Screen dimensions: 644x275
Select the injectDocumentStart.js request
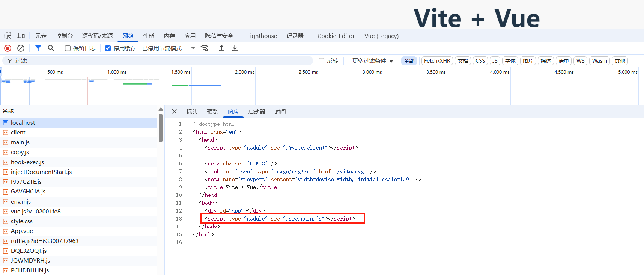tap(79, 172)
